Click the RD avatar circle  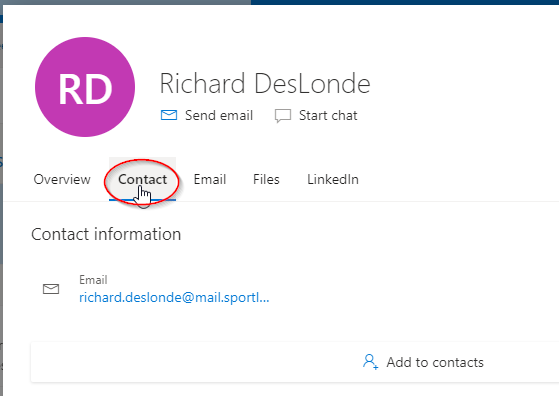pyautogui.click(x=85, y=87)
